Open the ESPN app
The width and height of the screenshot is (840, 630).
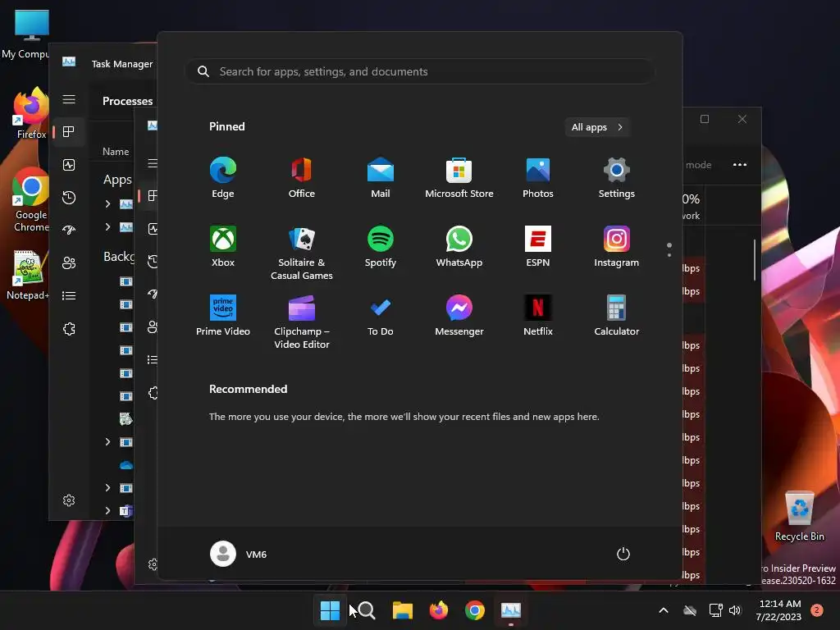538,247
